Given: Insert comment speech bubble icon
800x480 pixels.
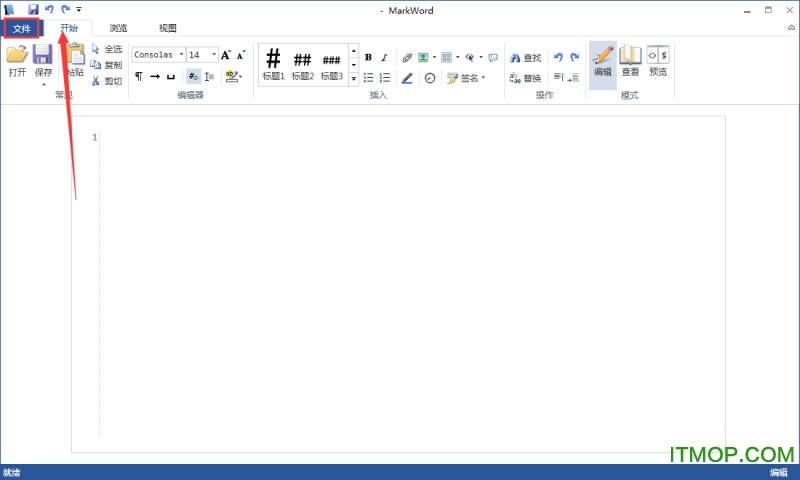Looking at the screenshot, I should click(x=493, y=58).
